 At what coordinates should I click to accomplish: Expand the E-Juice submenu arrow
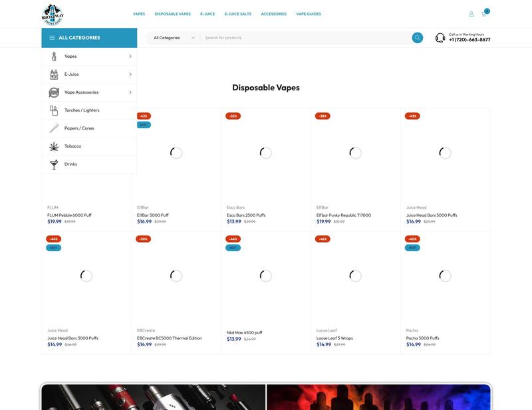tap(130, 74)
